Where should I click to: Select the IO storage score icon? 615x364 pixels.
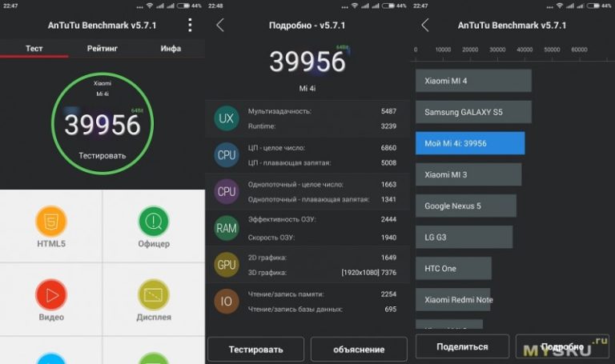227,301
